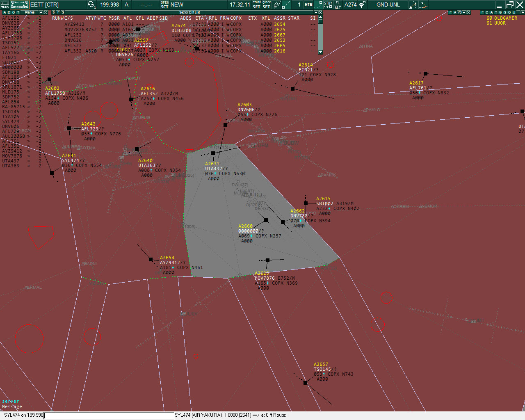Click the ATYP column header
The width and height of the screenshot is (525, 420).
91,18
